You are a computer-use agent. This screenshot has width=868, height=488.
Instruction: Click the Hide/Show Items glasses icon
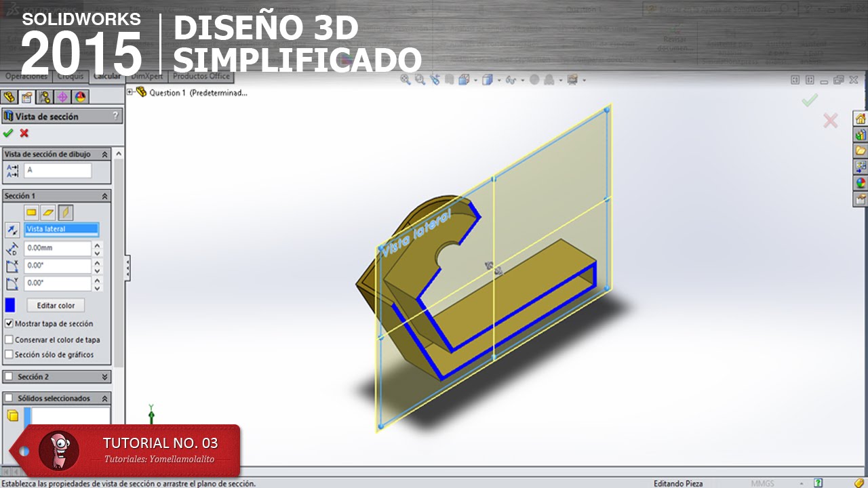510,80
